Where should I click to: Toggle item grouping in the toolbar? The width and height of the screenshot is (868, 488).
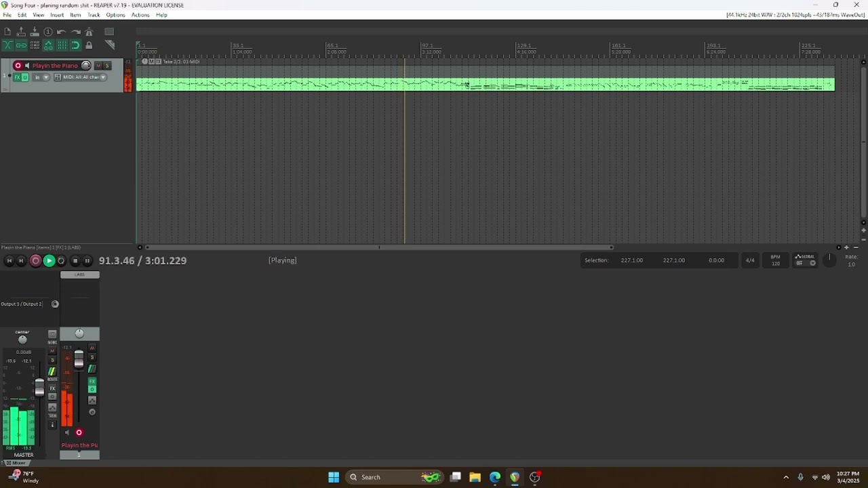tap(21, 45)
